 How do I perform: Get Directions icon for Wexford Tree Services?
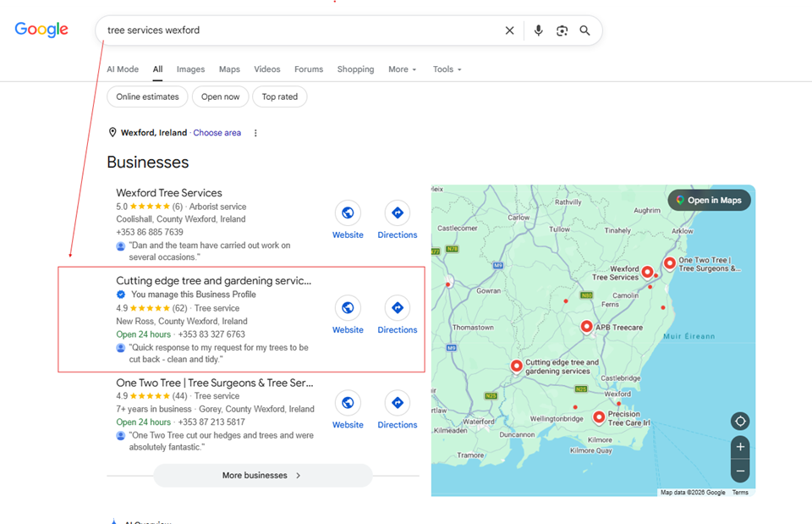(398, 212)
